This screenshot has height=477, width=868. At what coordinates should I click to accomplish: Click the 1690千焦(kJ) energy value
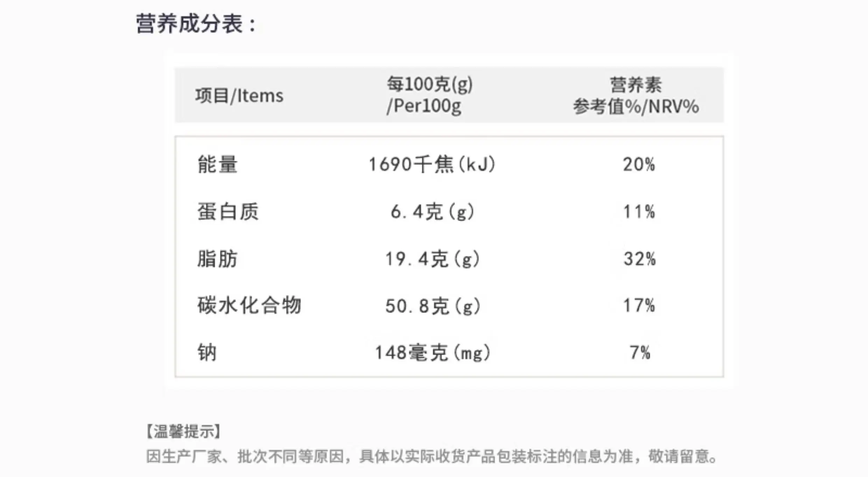point(432,164)
